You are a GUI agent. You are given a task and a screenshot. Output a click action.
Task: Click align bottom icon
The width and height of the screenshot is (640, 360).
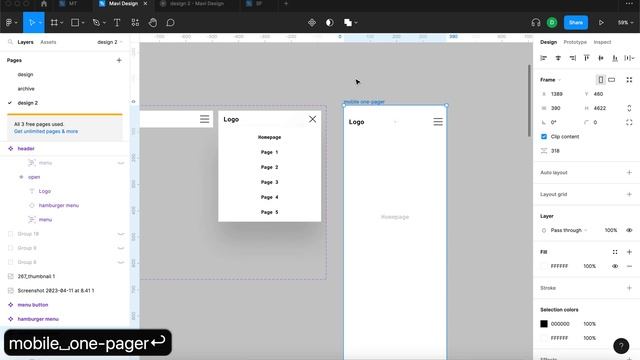[x=615, y=58]
